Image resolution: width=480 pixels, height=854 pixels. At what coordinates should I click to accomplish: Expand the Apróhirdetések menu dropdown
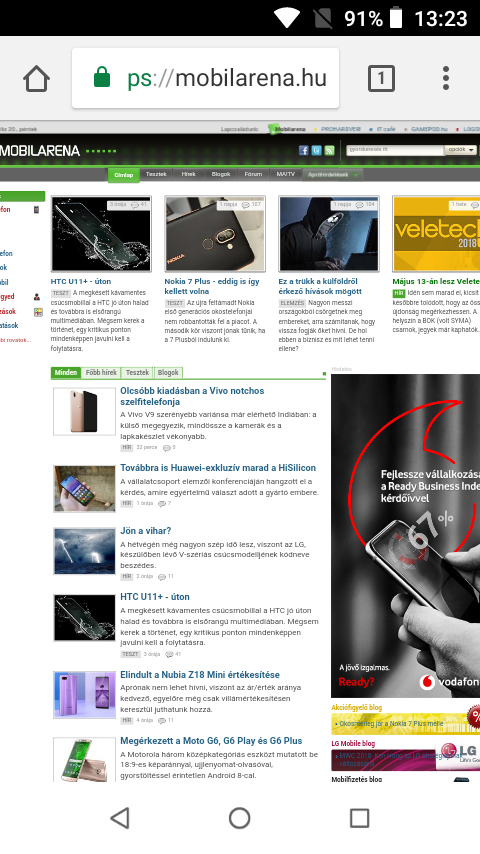point(333,174)
